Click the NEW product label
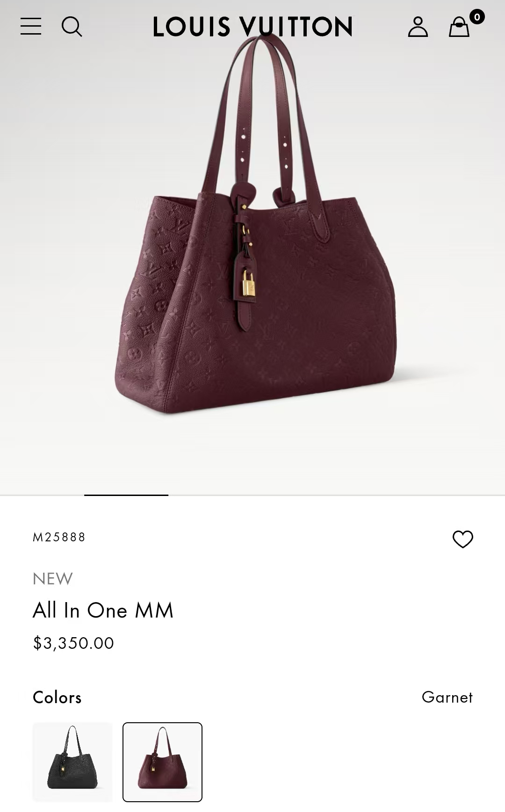Viewport: 505px width, 812px height. [53, 579]
